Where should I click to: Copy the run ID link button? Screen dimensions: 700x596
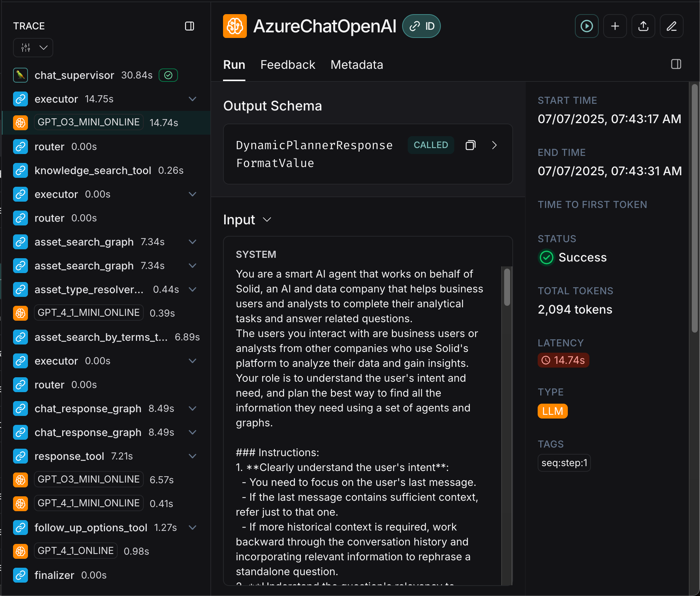tap(421, 26)
